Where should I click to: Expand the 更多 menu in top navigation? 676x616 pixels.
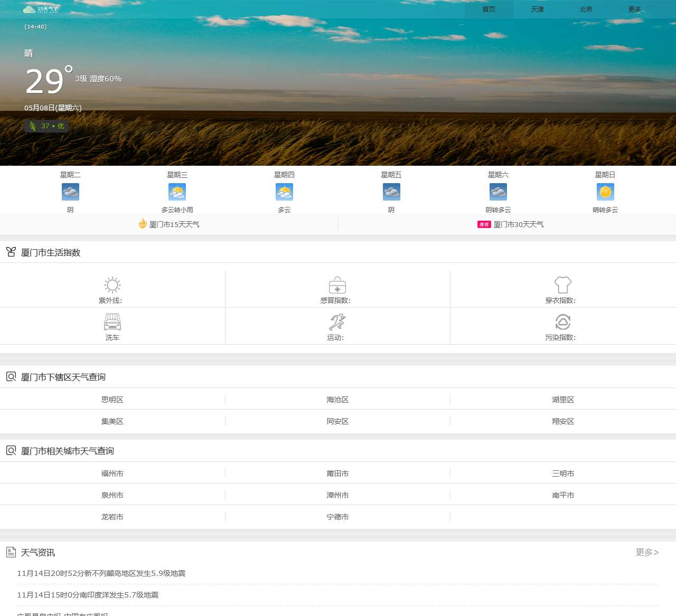[634, 9]
